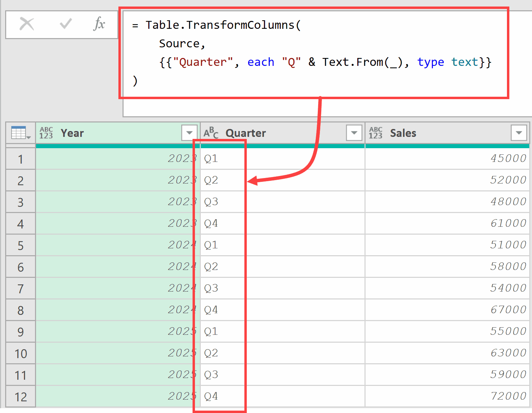Select row number 1

click(x=21, y=159)
